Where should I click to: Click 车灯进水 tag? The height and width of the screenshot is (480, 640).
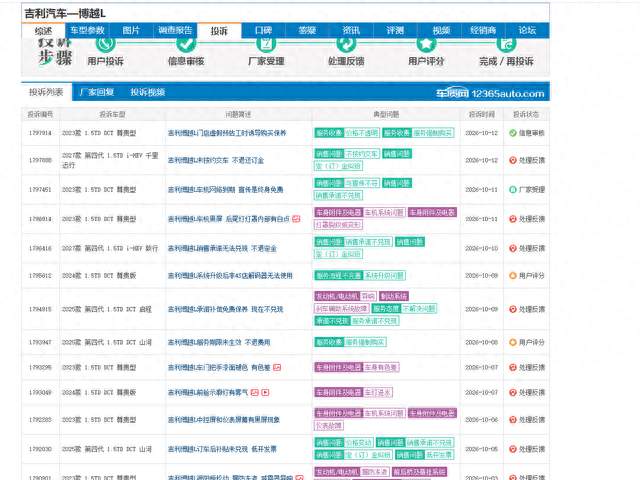(378, 393)
